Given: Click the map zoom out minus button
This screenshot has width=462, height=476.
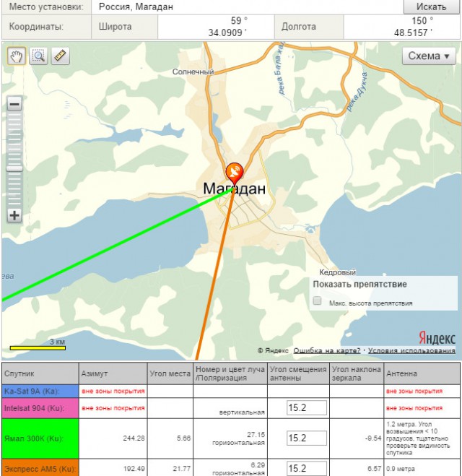Looking at the screenshot, I should pos(14,104).
